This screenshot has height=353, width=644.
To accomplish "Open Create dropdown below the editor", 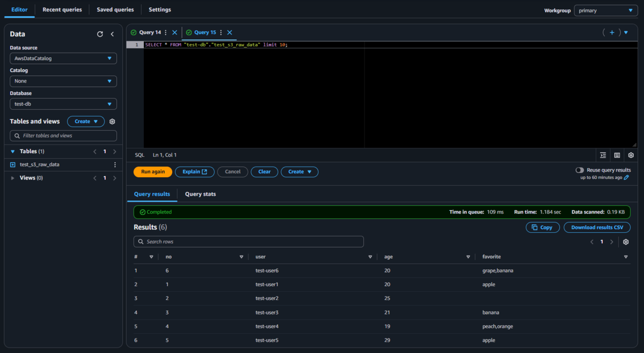I will [x=299, y=172].
